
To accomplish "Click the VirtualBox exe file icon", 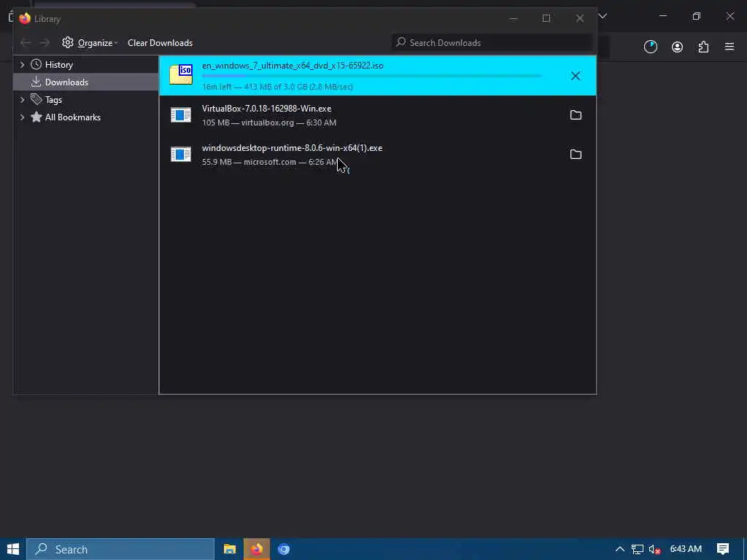I will [x=181, y=114].
